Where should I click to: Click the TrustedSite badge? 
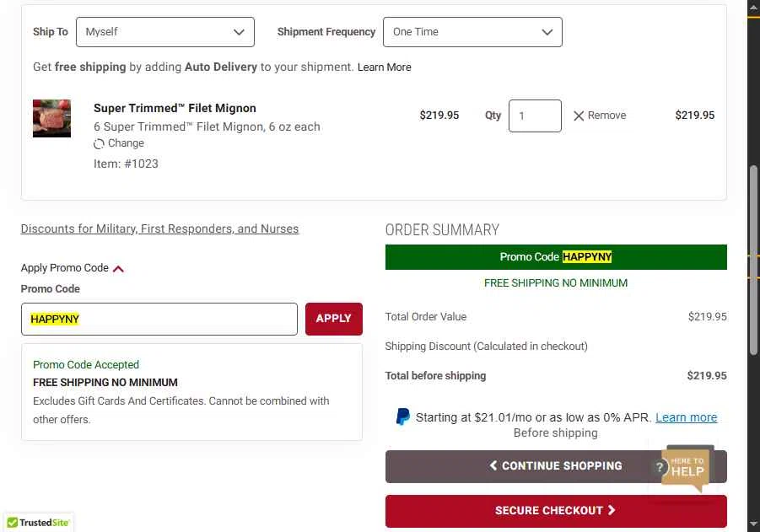coord(38,523)
